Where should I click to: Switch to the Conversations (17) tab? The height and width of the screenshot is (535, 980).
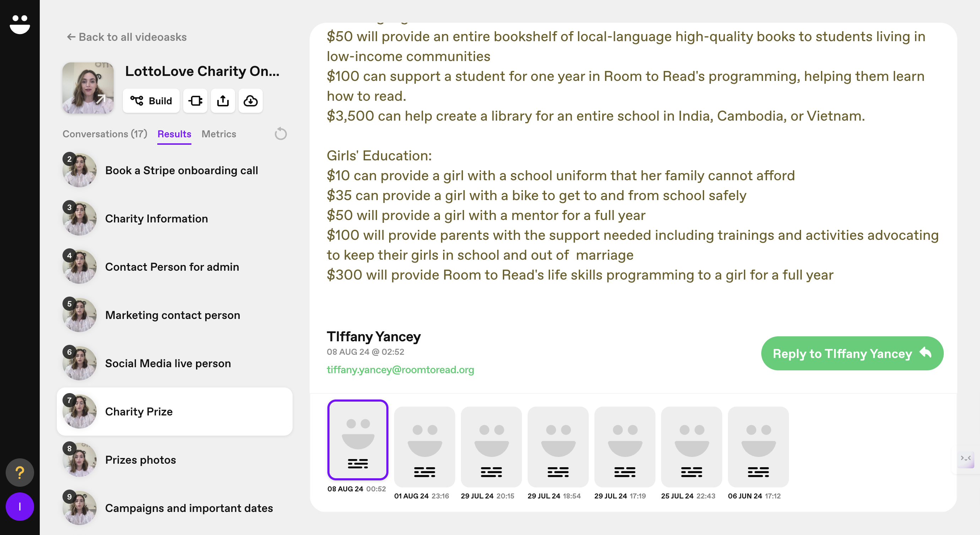click(x=105, y=134)
